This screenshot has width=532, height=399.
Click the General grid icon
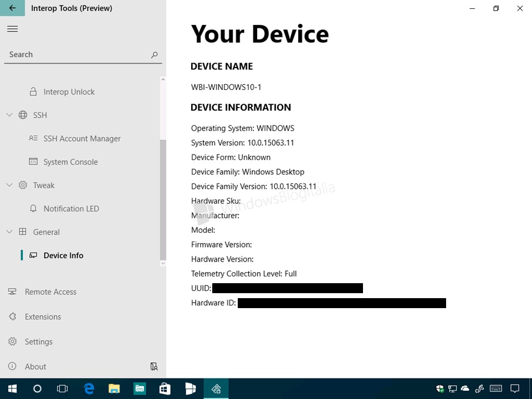[x=23, y=232]
